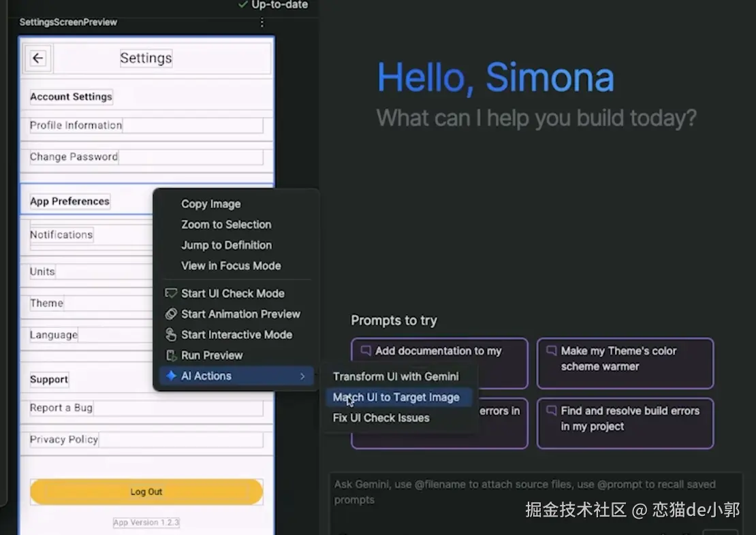
Task: Open the SettingsScreenPreview three-dot menu
Action: (262, 22)
